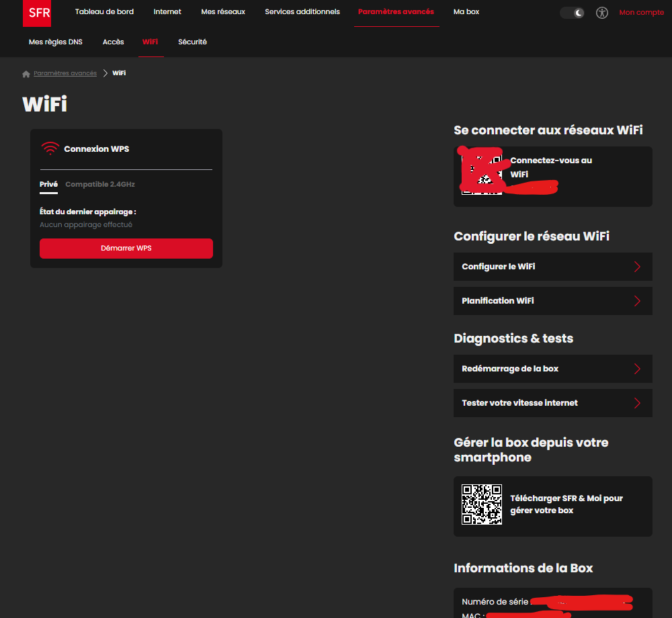Open the accessibility options icon
This screenshot has height=618, width=672.
pos(602,13)
